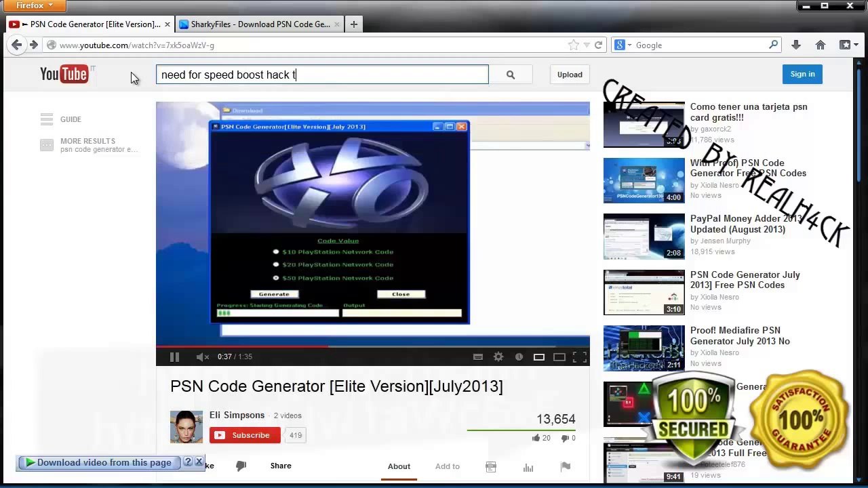Reload the page using the refresh icon
This screenshot has height=488, width=868.
pyautogui.click(x=598, y=45)
